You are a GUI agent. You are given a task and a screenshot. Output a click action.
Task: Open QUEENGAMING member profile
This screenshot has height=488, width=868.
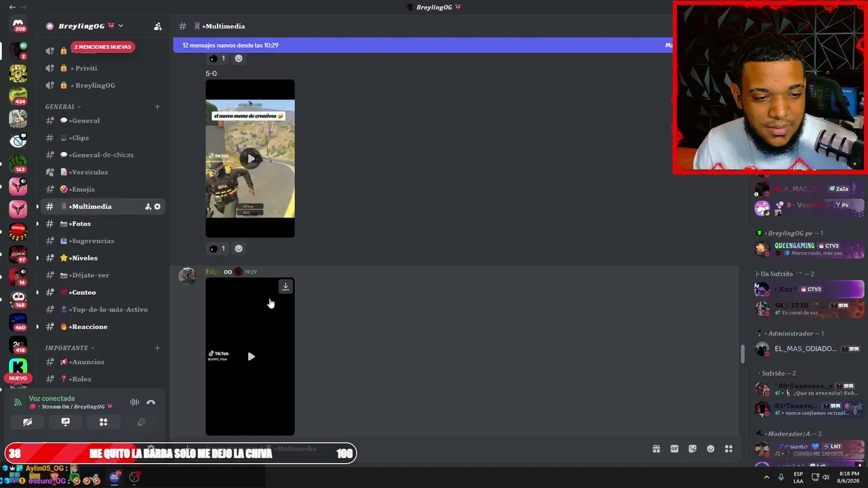809,249
